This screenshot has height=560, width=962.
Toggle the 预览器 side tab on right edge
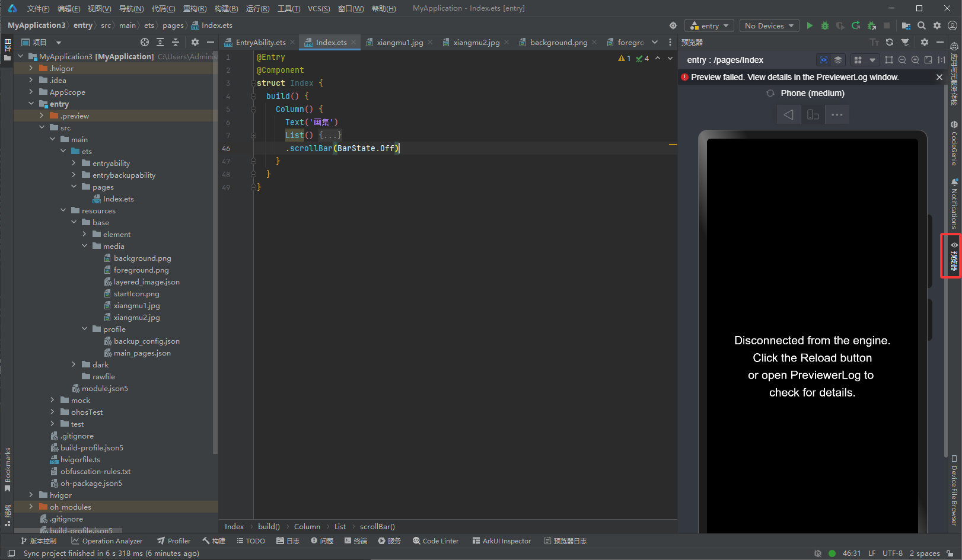(954, 256)
